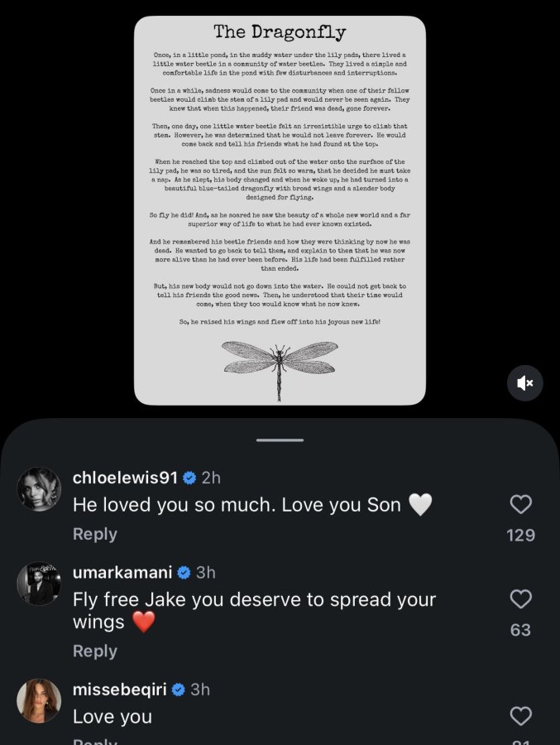The image size is (560, 745).
Task: View the 63 likes count
Action: coord(520,630)
